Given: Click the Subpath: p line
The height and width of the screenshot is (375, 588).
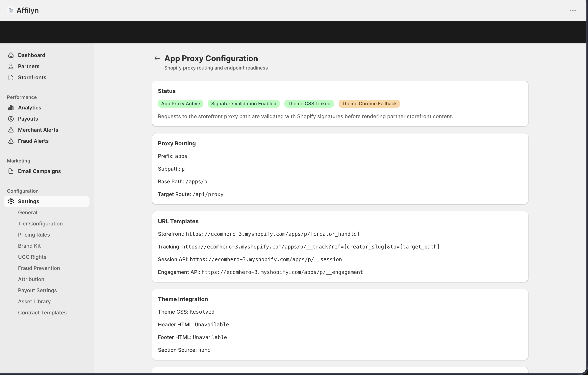Looking at the screenshot, I should coord(171,169).
